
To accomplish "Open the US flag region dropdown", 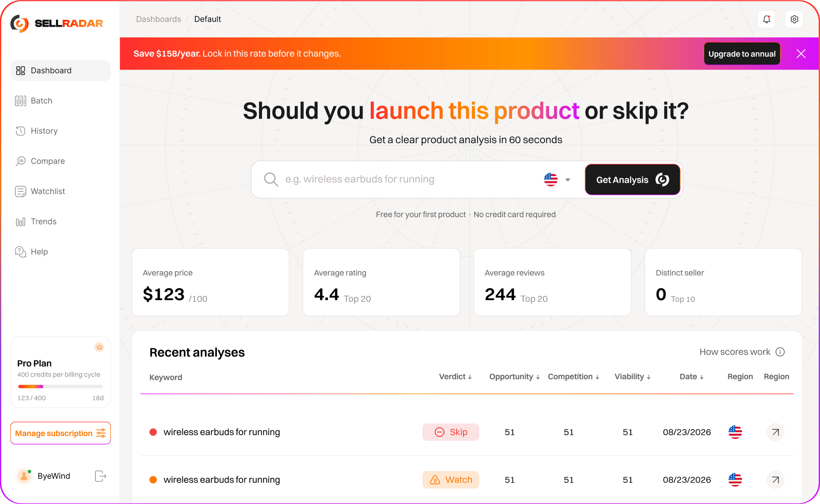I will coord(557,179).
